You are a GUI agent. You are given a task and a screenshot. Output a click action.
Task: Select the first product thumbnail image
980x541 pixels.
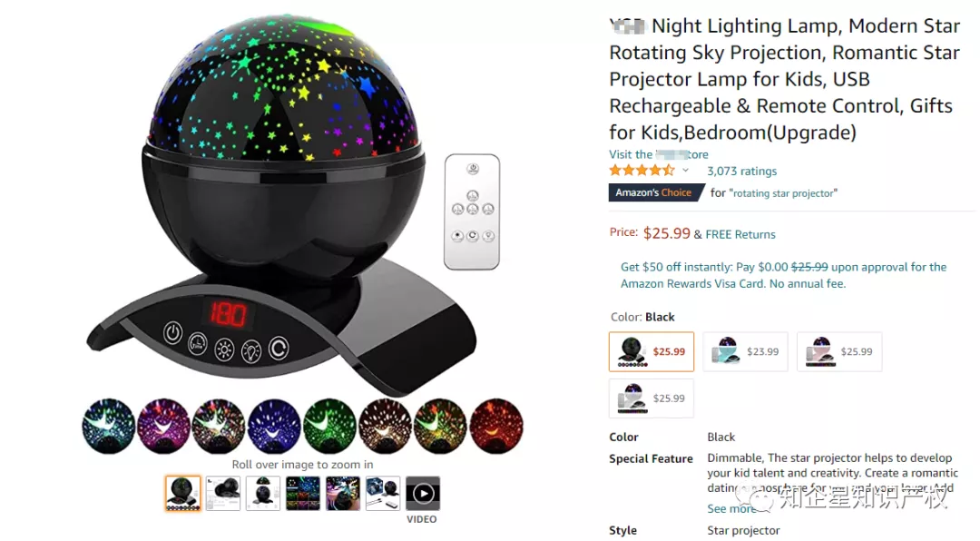click(183, 494)
